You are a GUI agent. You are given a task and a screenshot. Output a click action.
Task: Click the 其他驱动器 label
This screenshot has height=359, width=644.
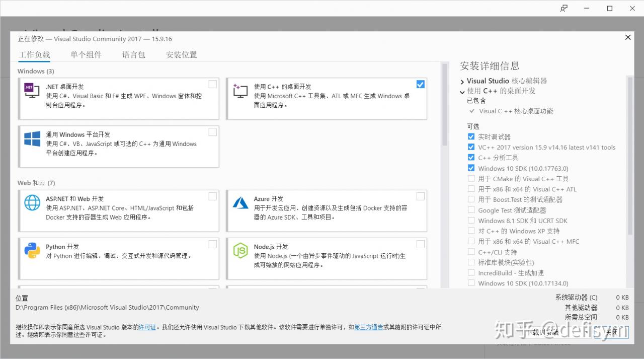[581, 308]
